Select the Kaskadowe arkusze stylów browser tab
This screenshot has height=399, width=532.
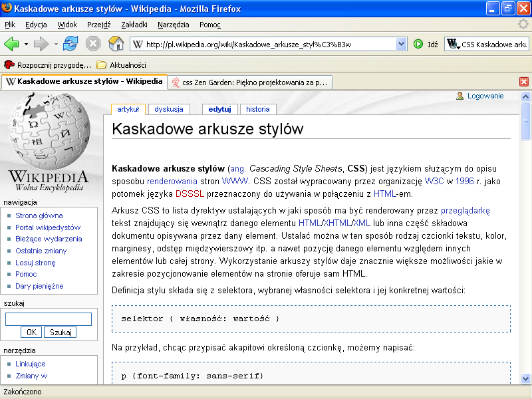84,82
